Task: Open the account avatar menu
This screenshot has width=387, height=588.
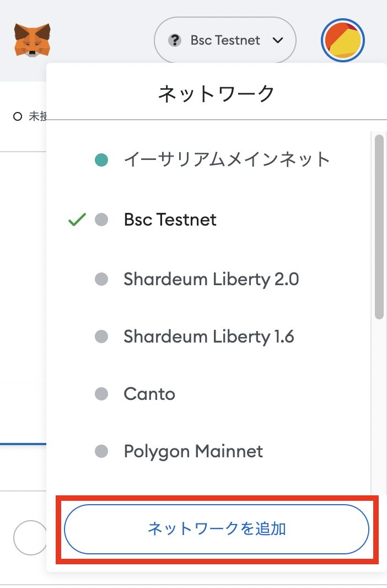Action: (342, 40)
